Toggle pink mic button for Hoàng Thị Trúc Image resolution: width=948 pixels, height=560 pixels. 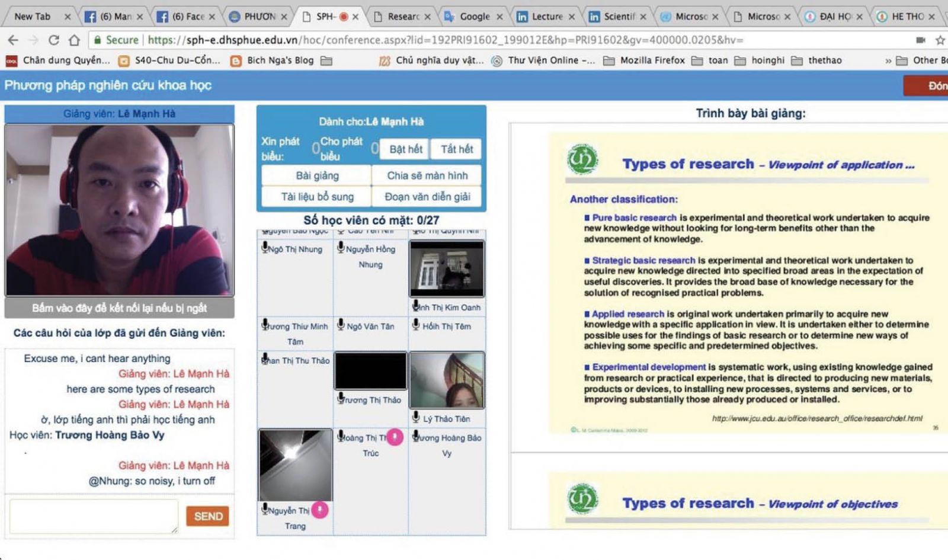pyautogui.click(x=395, y=437)
